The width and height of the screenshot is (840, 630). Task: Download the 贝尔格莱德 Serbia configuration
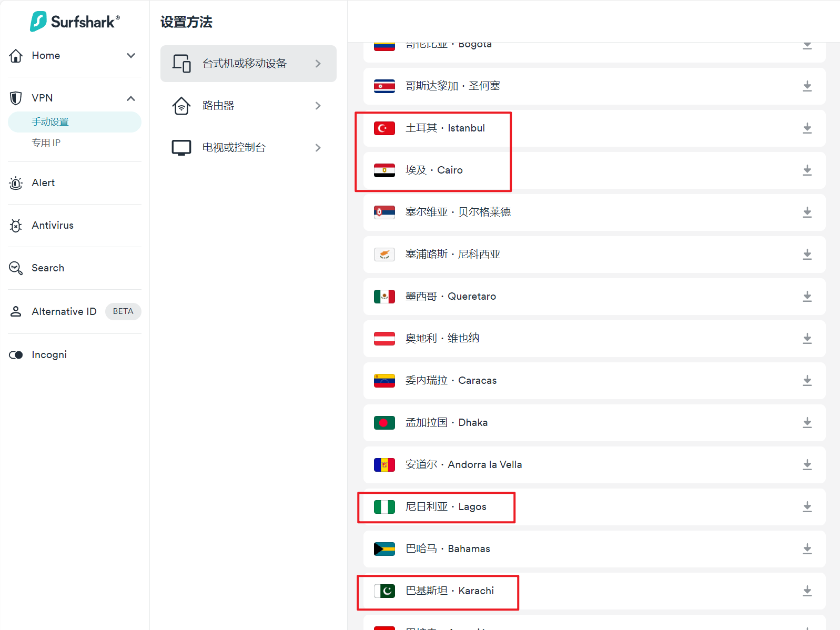[x=807, y=212]
